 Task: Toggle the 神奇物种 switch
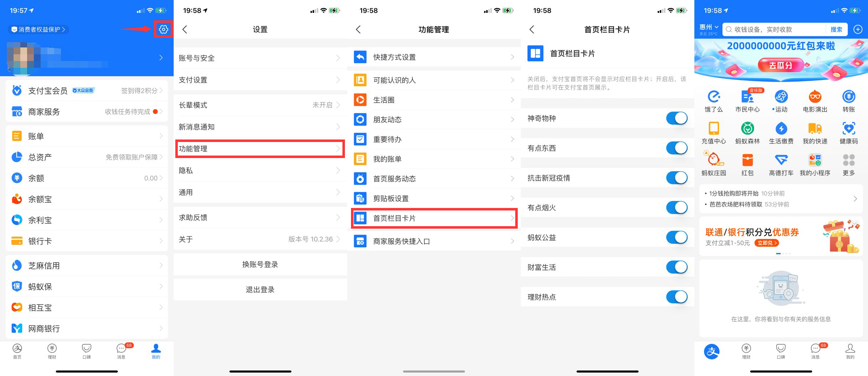tap(677, 118)
